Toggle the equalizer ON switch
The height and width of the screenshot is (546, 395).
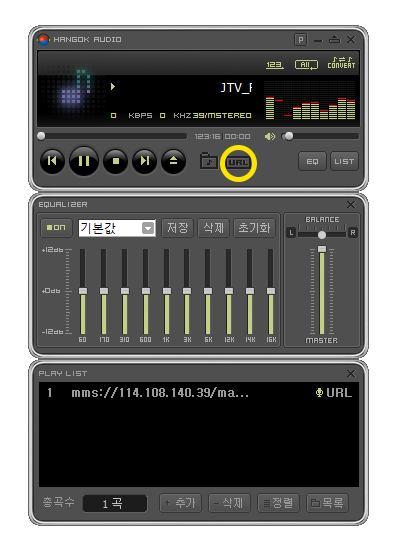pyautogui.click(x=56, y=227)
